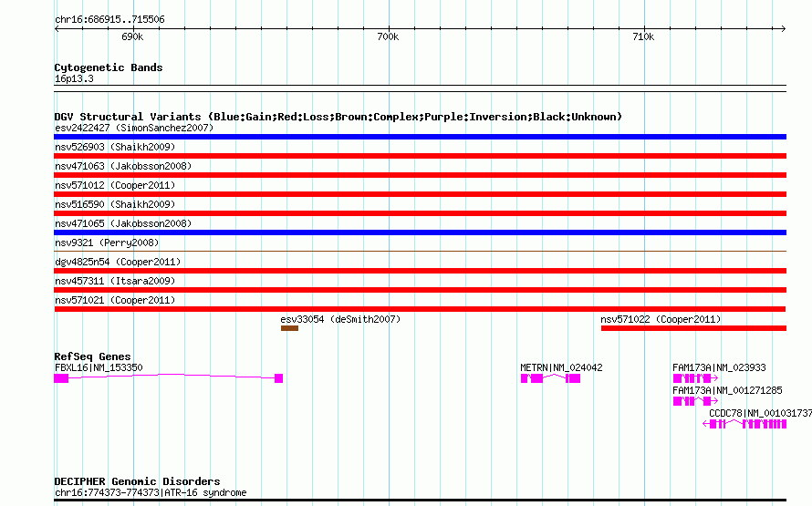812x506 pixels.
Task: Select the 16p13.3 band label
Action: pyautogui.click(x=74, y=78)
